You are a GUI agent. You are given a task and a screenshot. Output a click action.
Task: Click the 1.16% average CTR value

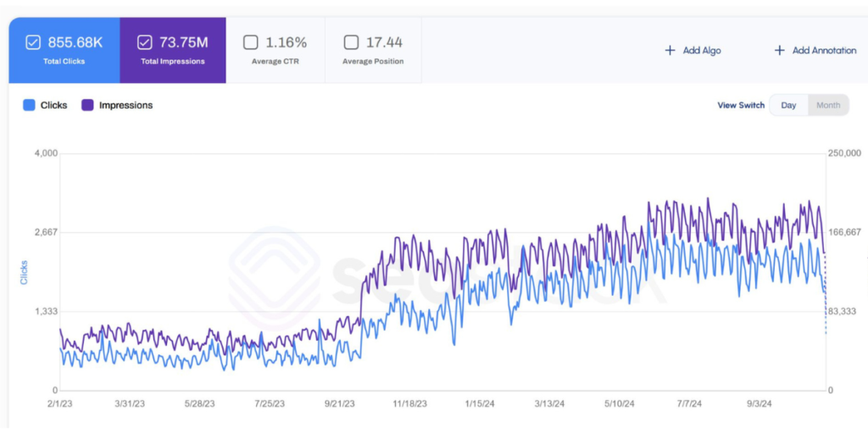[x=287, y=42]
